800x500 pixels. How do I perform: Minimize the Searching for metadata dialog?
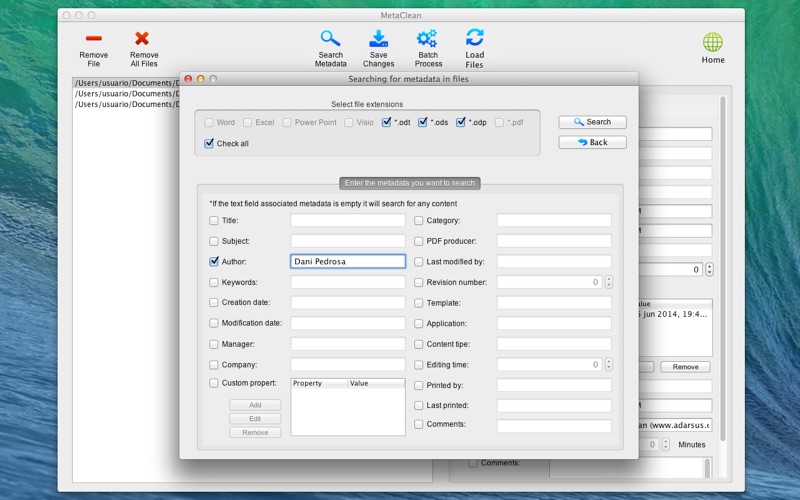pyautogui.click(x=201, y=79)
